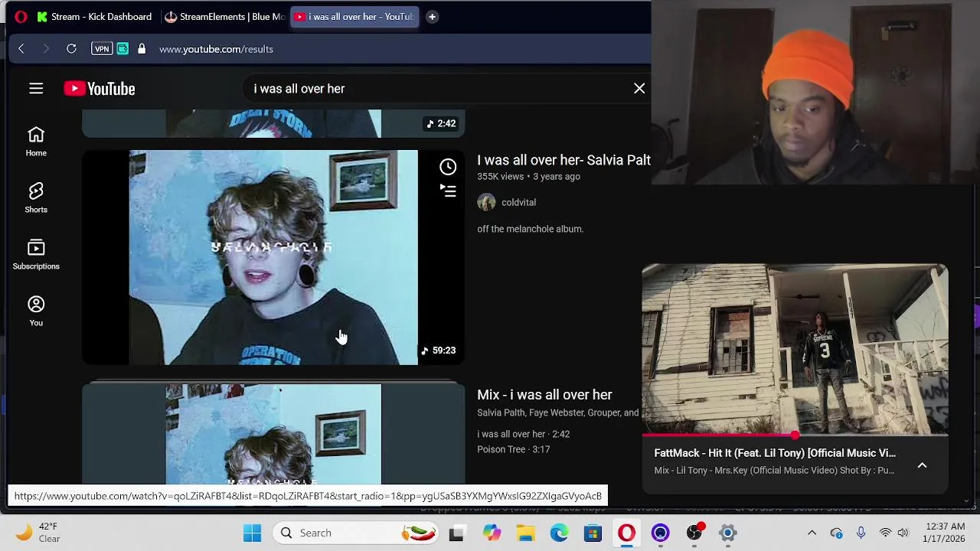This screenshot has height=551, width=980.
Task: Click the taskbar Search box
Action: 356,533
